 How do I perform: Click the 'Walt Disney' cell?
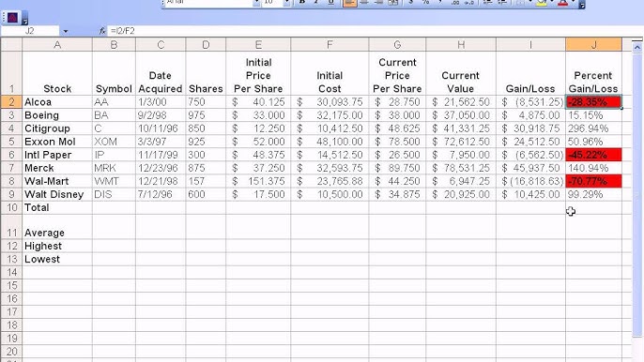point(57,194)
